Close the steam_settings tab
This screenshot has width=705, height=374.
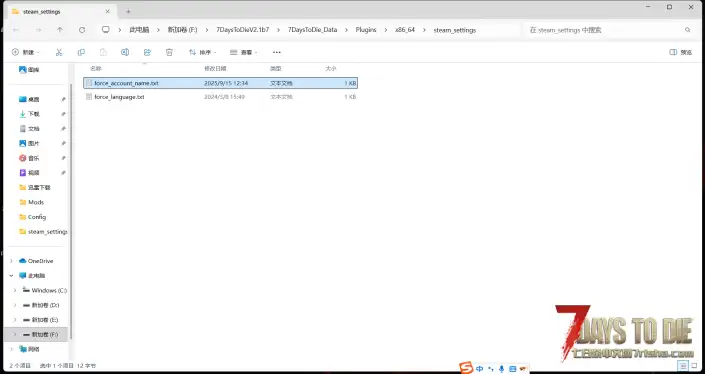coord(107,11)
